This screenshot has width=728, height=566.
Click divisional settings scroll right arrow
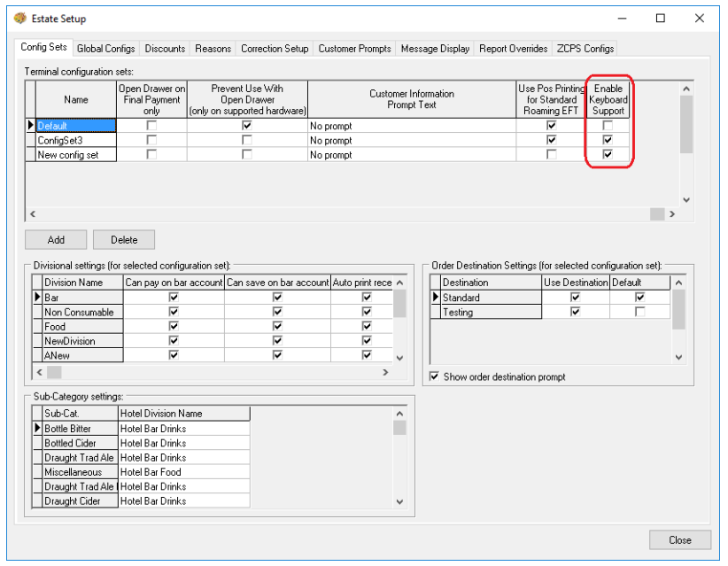click(x=385, y=372)
